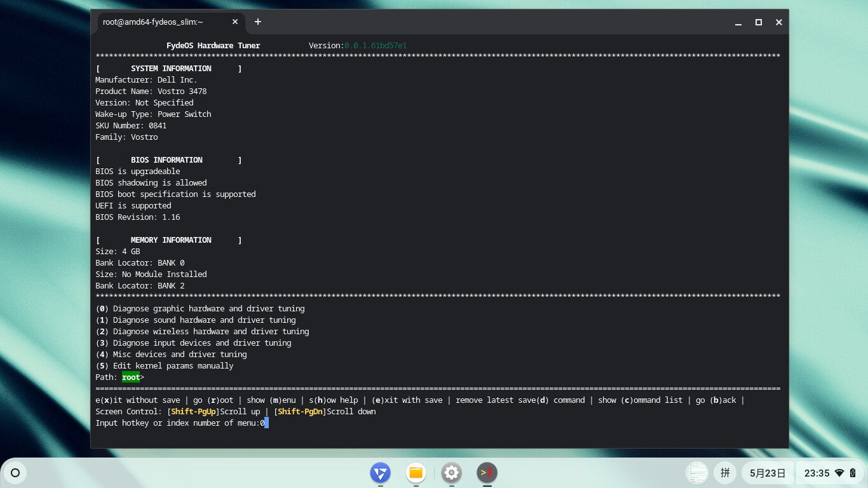Click menu item (5) Edit kernel params manually
This screenshot has width=868, height=488.
click(x=165, y=366)
